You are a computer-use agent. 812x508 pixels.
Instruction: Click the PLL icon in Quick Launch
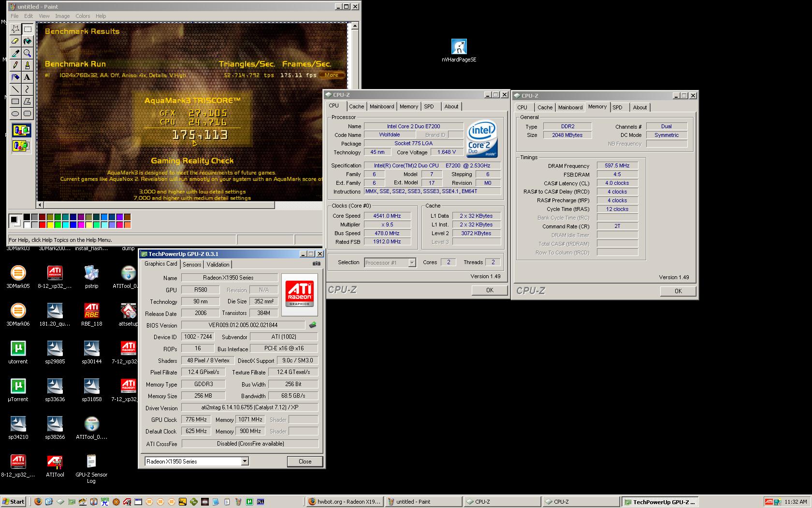(261, 502)
